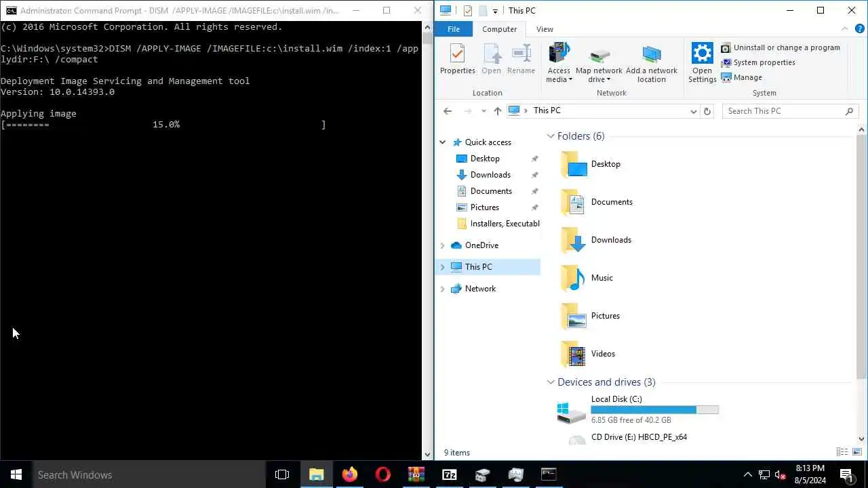Refresh the This PC view
This screenshot has width=868, height=488.
point(707,111)
